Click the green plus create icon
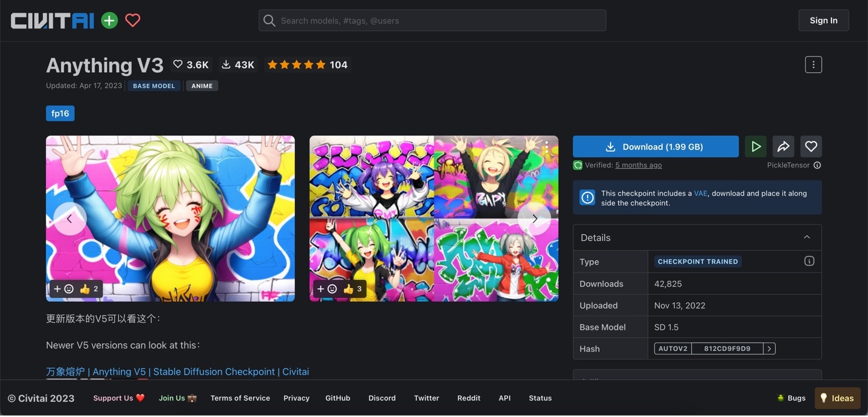The image size is (868, 417). 109,21
